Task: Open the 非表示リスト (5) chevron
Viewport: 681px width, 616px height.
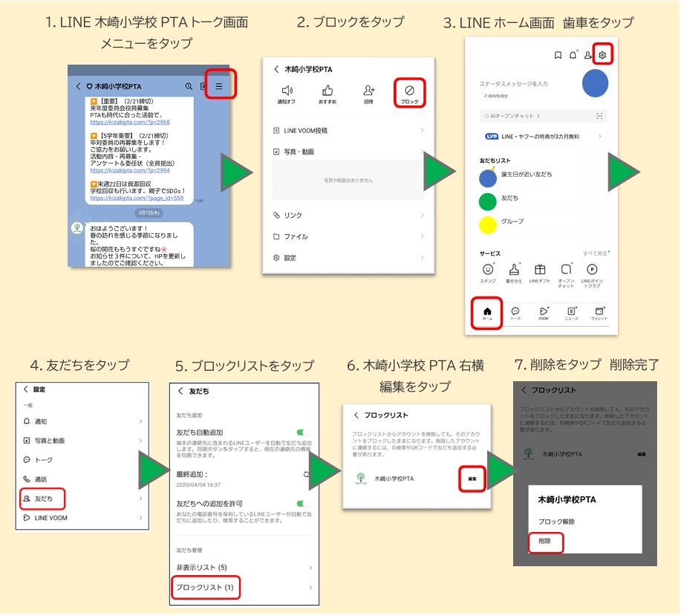Action: 310,568
